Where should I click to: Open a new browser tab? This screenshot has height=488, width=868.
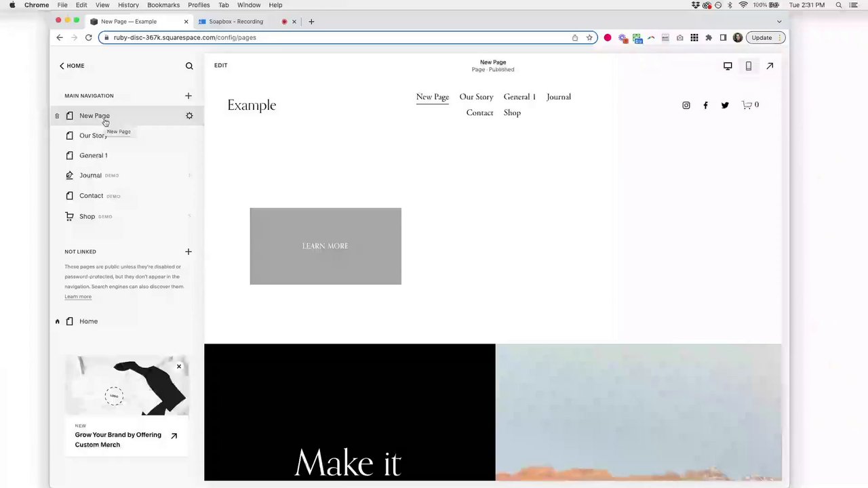(311, 22)
